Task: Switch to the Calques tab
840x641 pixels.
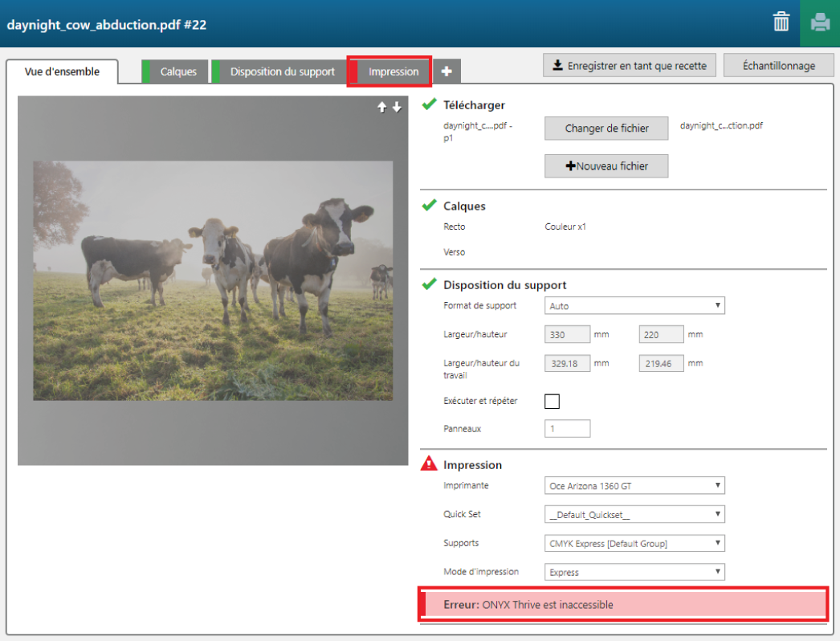Action: (174, 71)
